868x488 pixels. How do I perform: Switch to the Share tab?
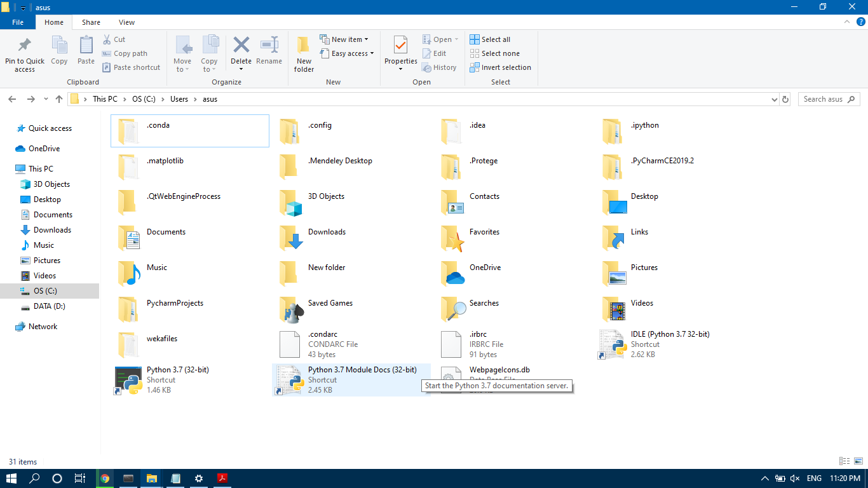point(91,22)
